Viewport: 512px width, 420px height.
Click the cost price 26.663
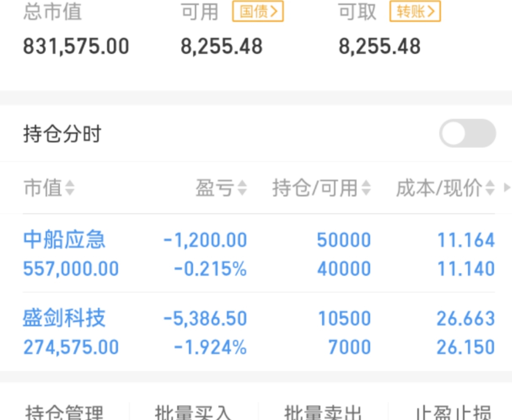(466, 318)
